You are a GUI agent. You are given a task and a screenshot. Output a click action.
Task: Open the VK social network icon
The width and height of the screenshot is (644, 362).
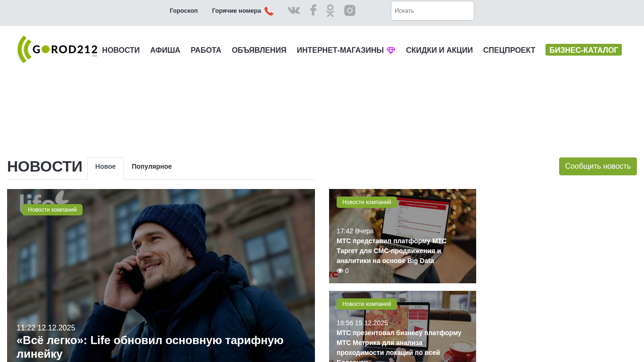(294, 10)
